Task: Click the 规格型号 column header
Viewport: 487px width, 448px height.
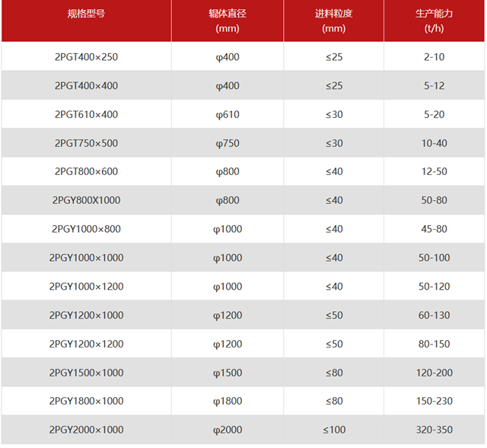Action: tap(86, 14)
